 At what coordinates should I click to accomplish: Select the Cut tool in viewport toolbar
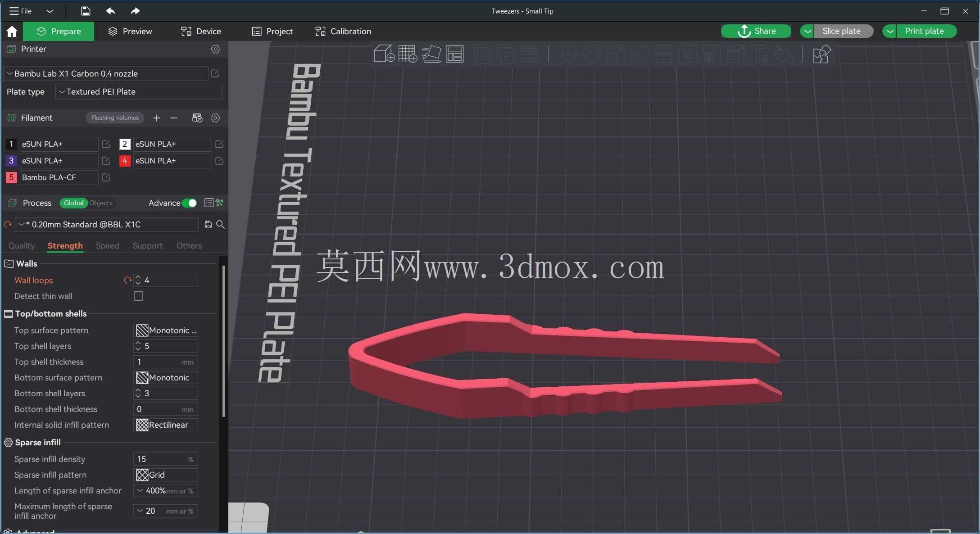point(663,54)
